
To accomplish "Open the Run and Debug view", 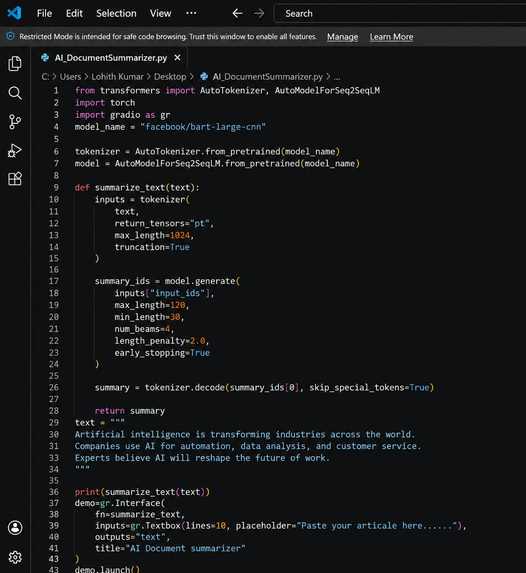I will point(15,151).
